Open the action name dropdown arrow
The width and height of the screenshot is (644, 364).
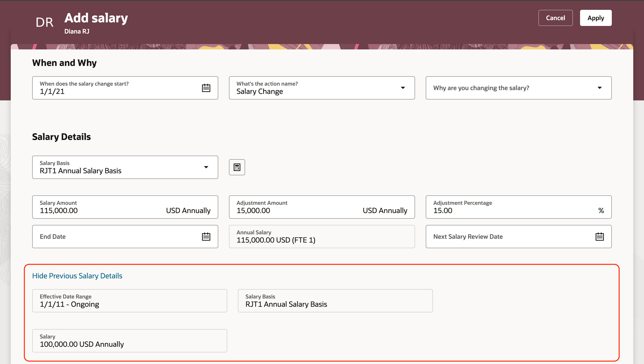[x=403, y=88]
